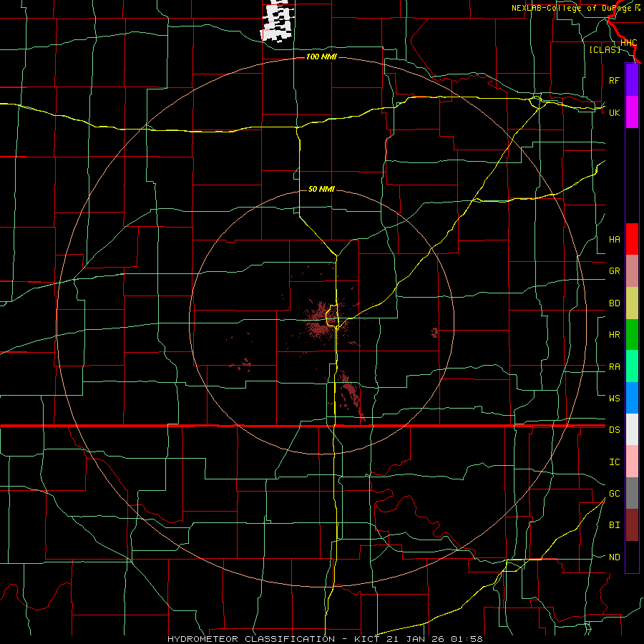Click the elongated biological echo streak south of radar
Image resolution: width=644 pixels, height=644 pixels.
(351, 394)
